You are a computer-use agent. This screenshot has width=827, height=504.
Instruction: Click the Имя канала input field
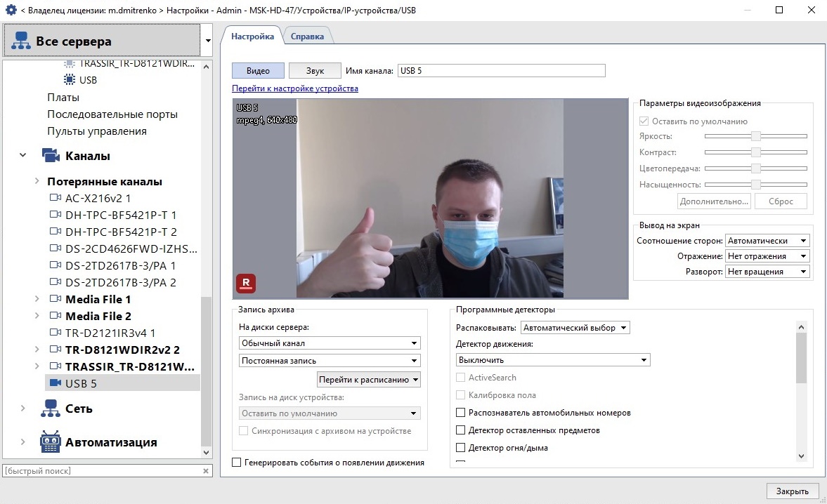502,71
